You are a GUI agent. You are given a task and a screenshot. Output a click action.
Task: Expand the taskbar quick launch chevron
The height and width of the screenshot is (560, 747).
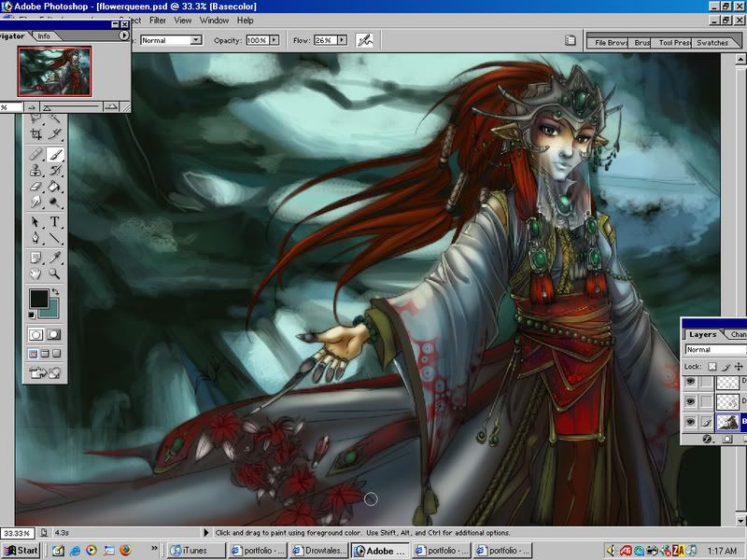(x=154, y=549)
